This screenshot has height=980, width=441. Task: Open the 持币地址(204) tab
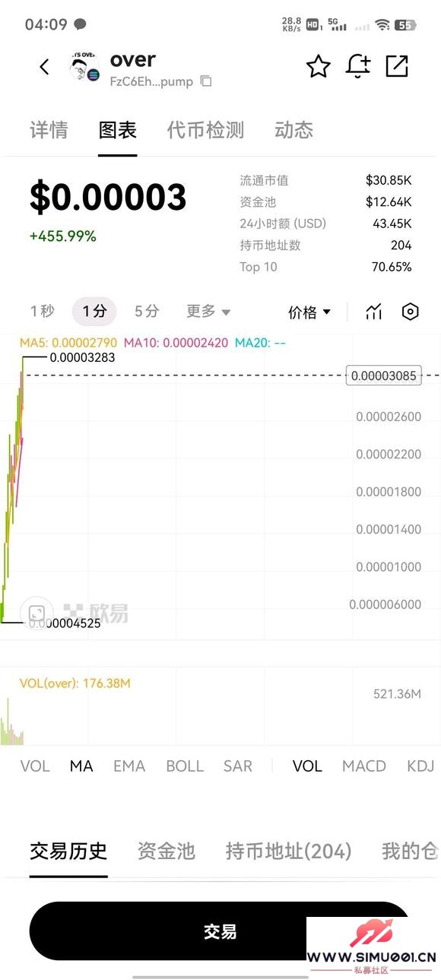click(289, 852)
